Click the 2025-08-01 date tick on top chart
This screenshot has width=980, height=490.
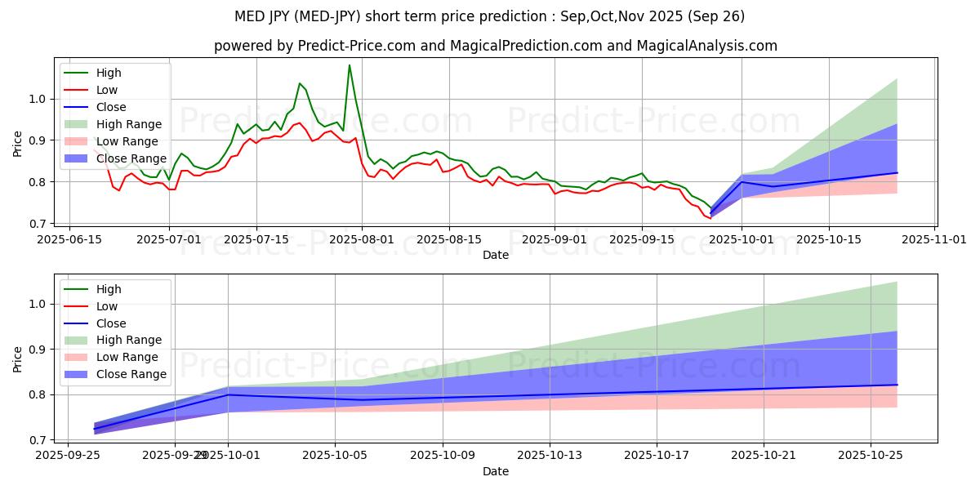tap(363, 239)
